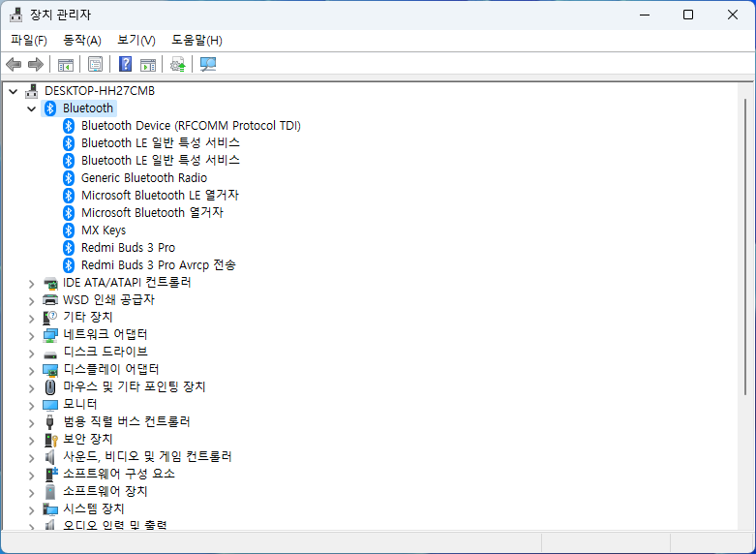
Task: Click icon beside Bluetooth Device RFCOMM Protocol
Action: (69, 126)
